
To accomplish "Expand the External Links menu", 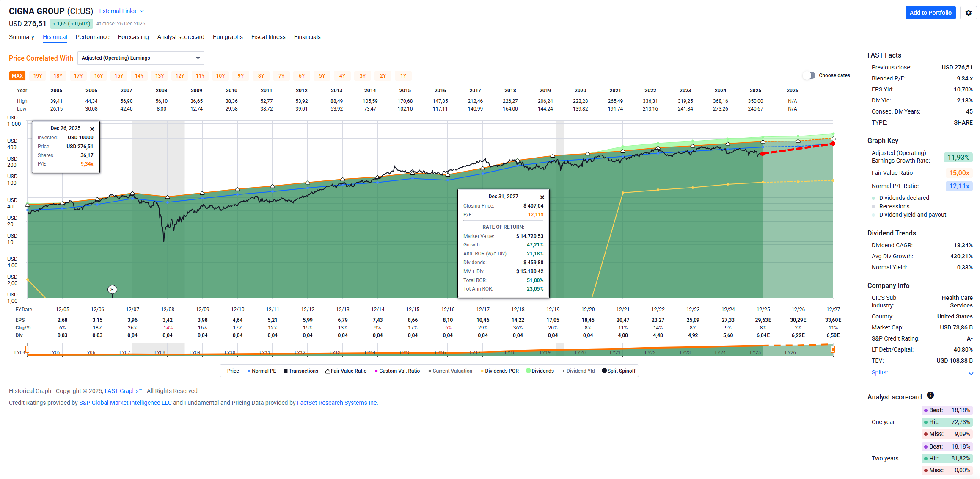I will coord(121,11).
